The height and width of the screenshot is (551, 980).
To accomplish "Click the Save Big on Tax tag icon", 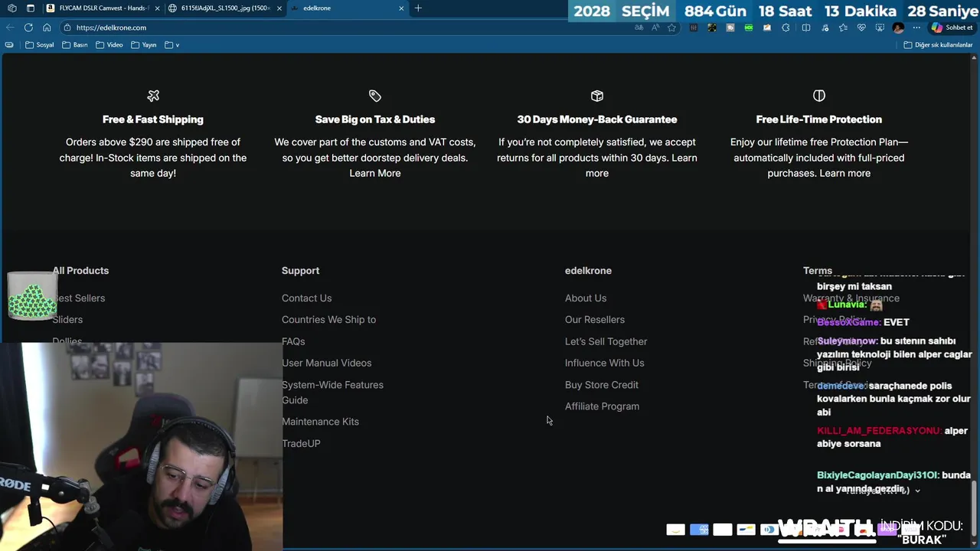I will (x=375, y=96).
